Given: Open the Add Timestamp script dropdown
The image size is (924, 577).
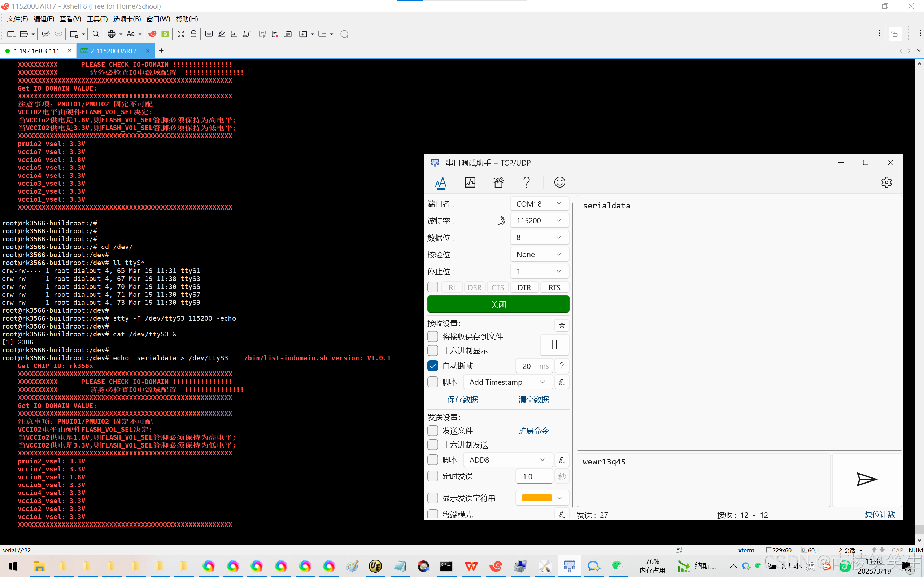Looking at the screenshot, I should click(x=507, y=382).
